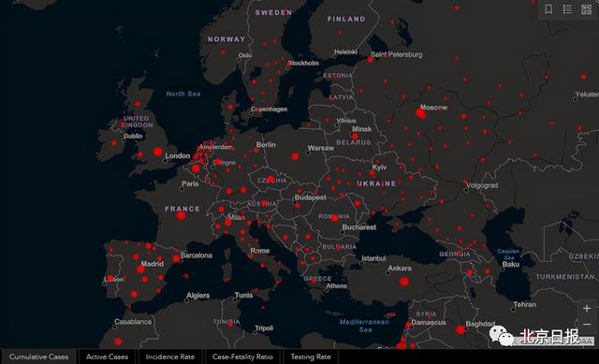Open the Incidence Rate tab

pyautogui.click(x=170, y=357)
